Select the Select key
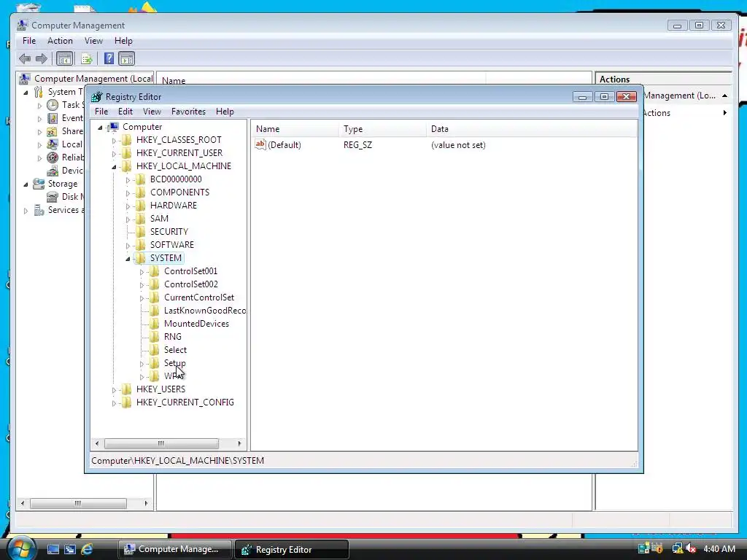 (x=175, y=350)
